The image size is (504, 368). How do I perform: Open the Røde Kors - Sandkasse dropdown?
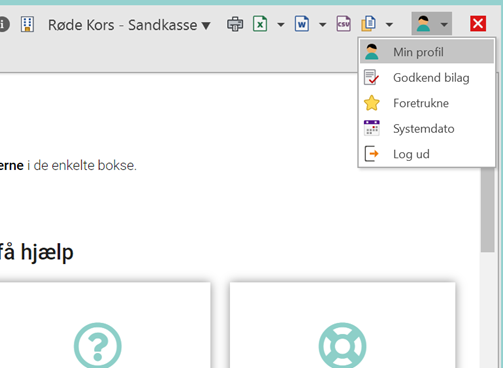click(129, 25)
